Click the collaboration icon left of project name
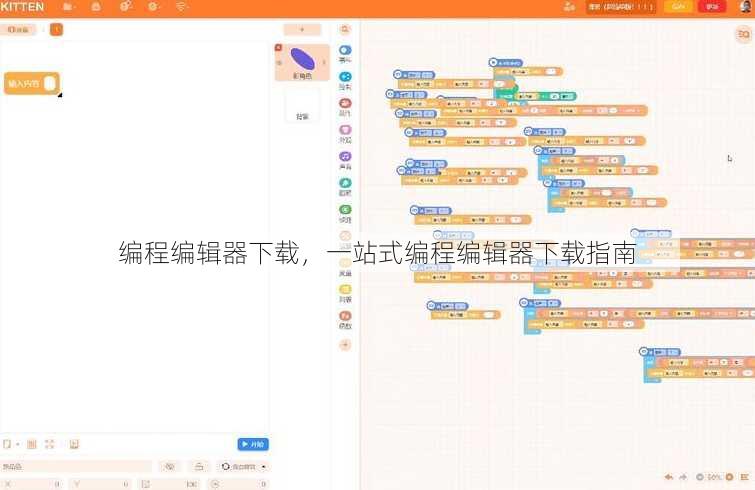Viewport: 755px width, 490px height. click(569, 7)
